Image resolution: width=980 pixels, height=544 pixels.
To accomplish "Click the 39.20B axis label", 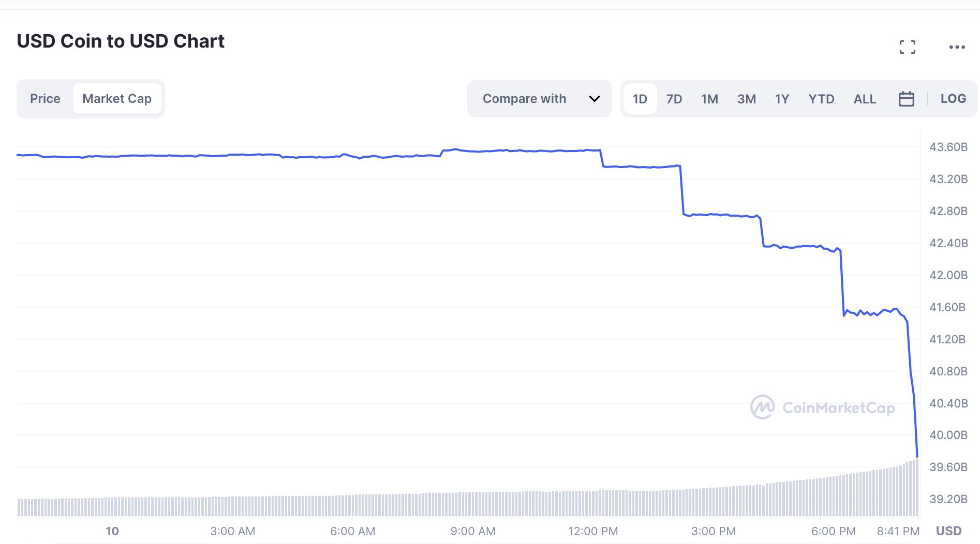I will [948, 499].
